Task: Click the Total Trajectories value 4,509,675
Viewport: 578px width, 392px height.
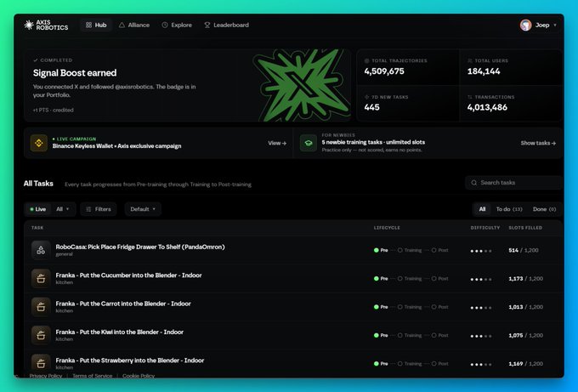Action: click(x=384, y=71)
